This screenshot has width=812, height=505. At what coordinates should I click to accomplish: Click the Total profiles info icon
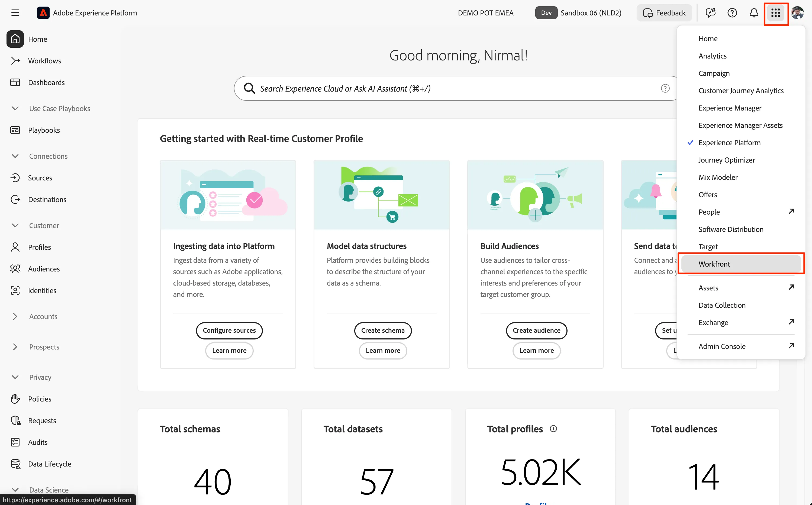pos(553,429)
